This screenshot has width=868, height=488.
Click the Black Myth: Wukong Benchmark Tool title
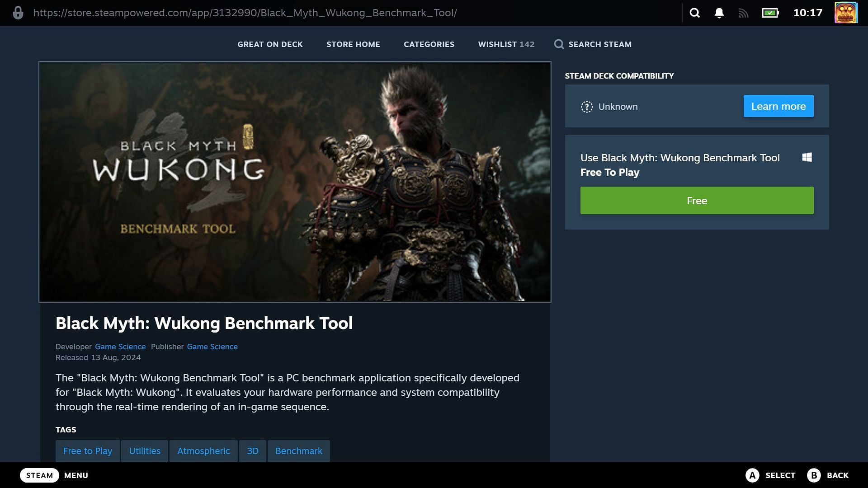tap(204, 323)
